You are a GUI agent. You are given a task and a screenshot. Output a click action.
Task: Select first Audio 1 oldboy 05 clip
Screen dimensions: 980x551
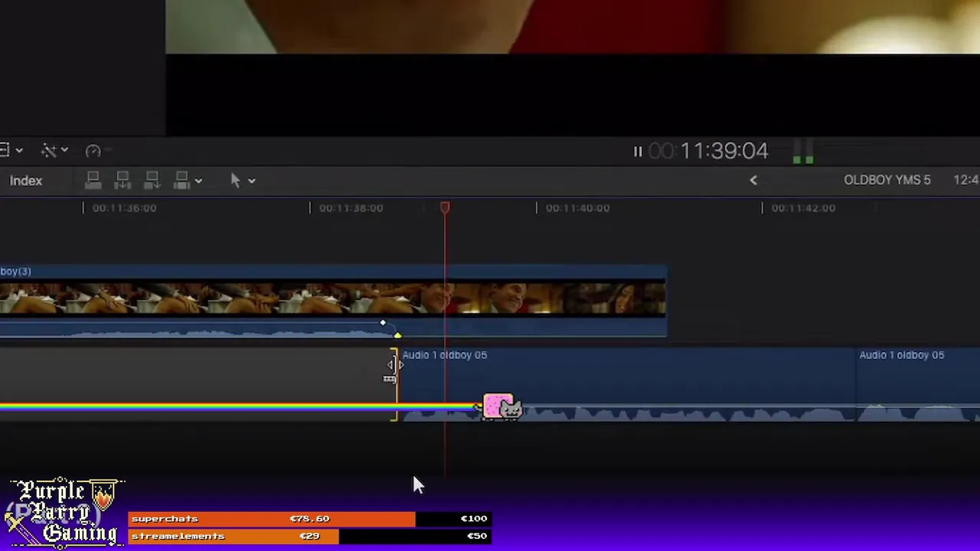626,385
